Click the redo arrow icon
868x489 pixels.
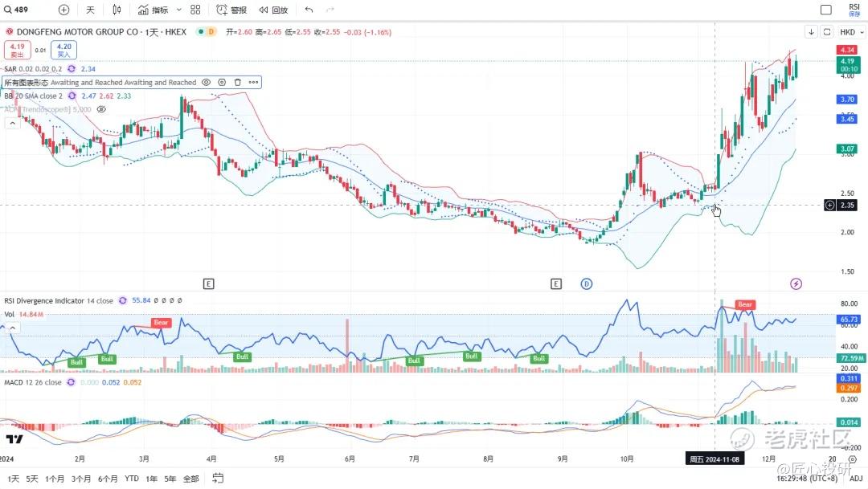click(330, 10)
